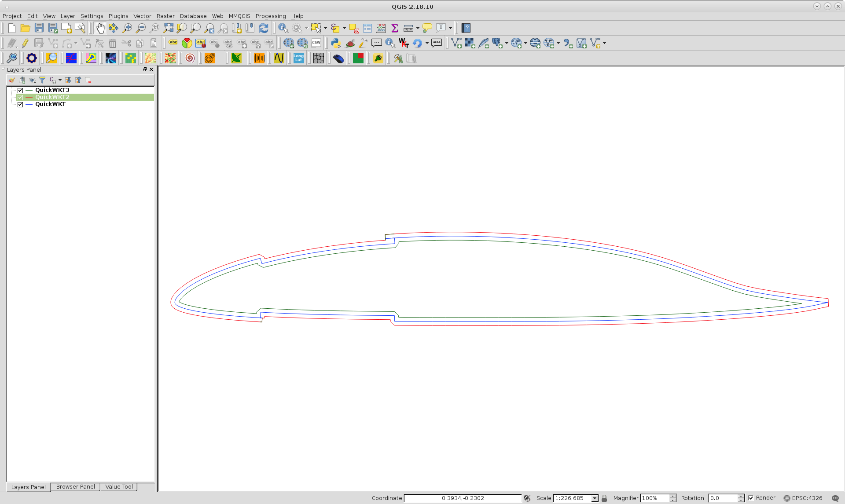Viewport: 845px width, 504px height.
Task: Click the orange spiral plugin icon
Action: coord(190,58)
